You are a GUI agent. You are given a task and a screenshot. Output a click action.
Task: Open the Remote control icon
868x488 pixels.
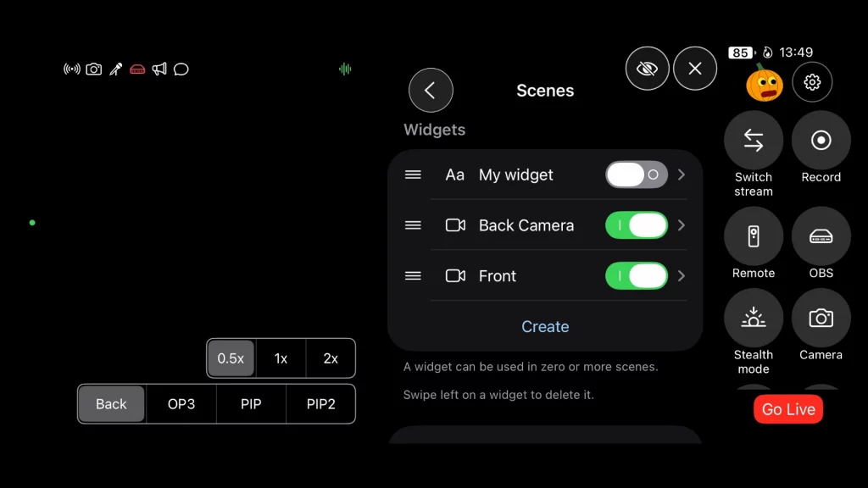click(x=753, y=236)
